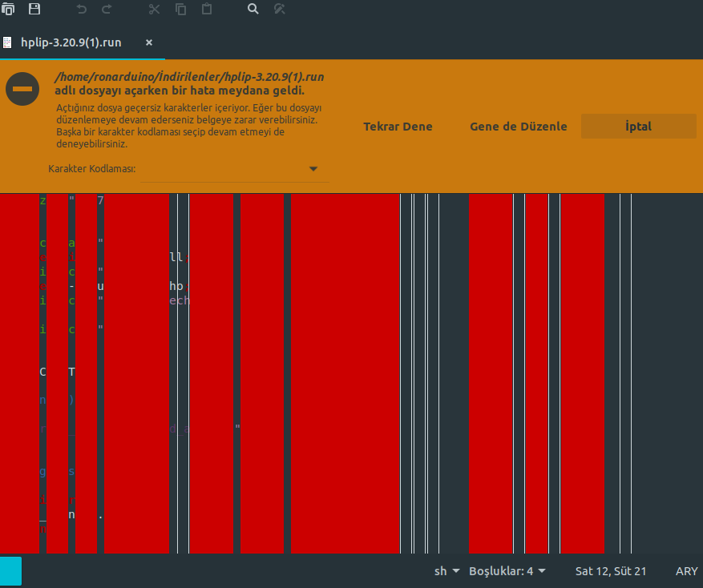Click the redo arrow icon

pyautogui.click(x=107, y=9)
